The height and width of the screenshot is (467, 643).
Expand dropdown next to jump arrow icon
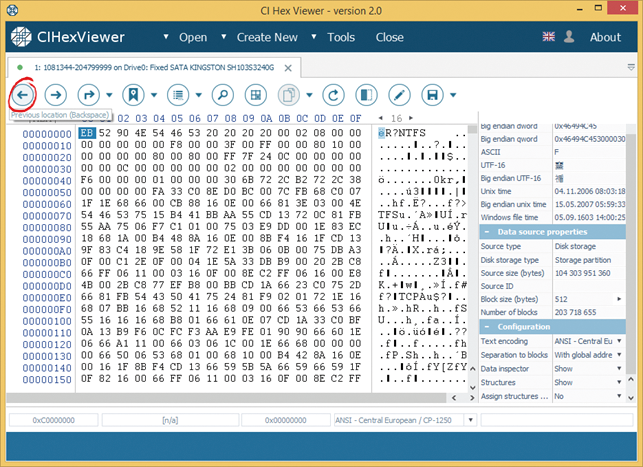tap(109, 95)
